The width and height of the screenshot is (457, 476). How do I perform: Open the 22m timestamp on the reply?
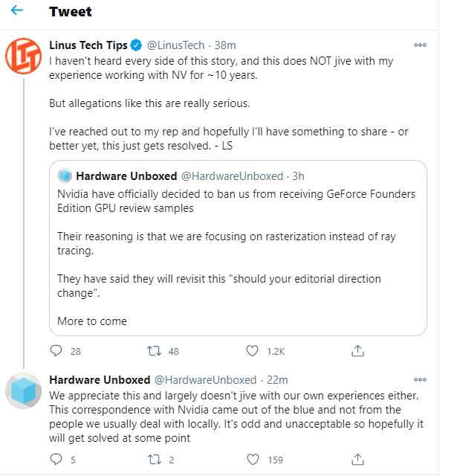(x=277, y=380)
